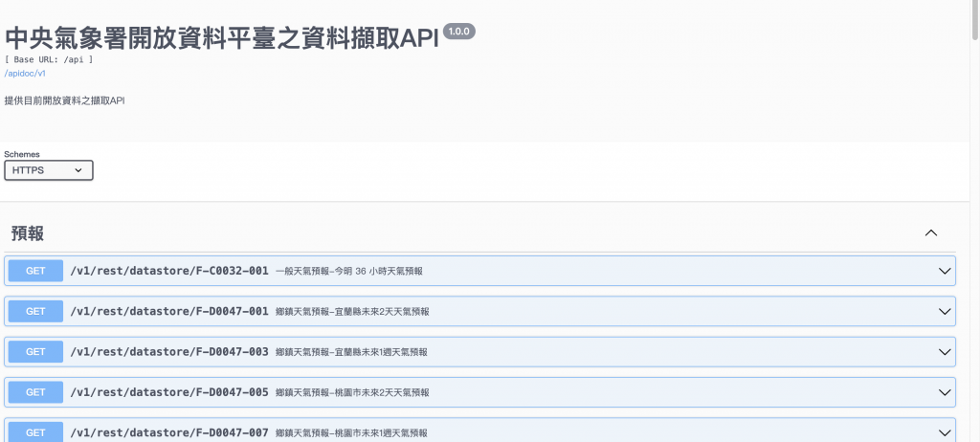The image size is (980, 442).
Task: Click GET button for F-D0047-007
Action: (x=35, y=432)
